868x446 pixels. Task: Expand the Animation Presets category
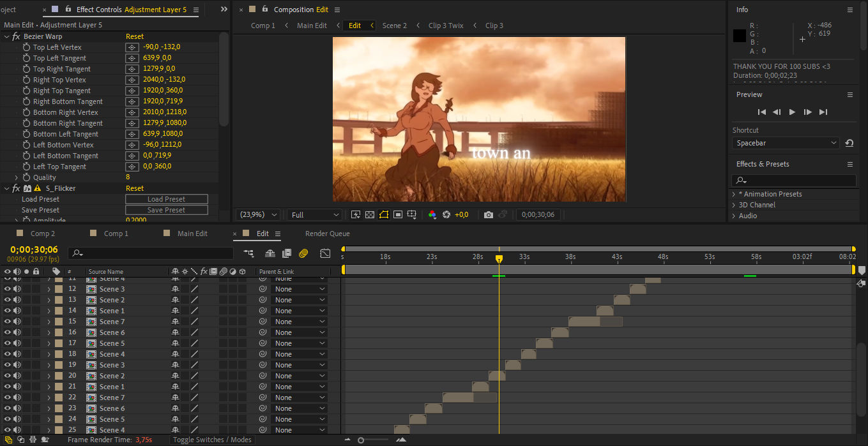point(733,194)
